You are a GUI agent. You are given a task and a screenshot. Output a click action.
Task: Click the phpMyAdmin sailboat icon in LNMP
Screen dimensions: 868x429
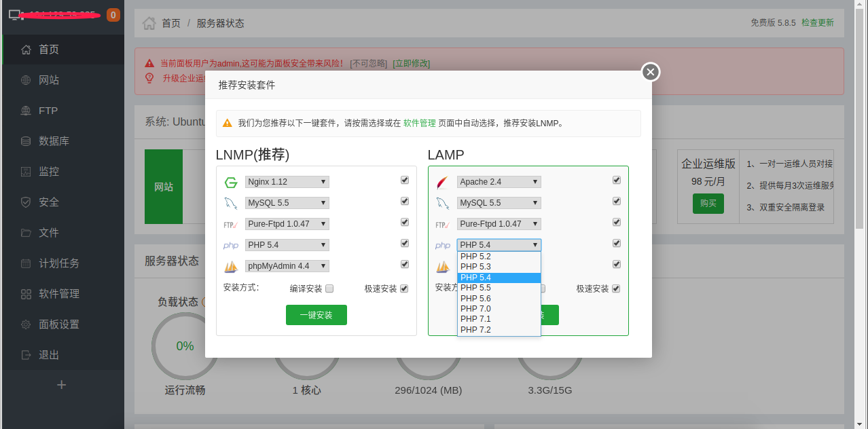point(231,266)
